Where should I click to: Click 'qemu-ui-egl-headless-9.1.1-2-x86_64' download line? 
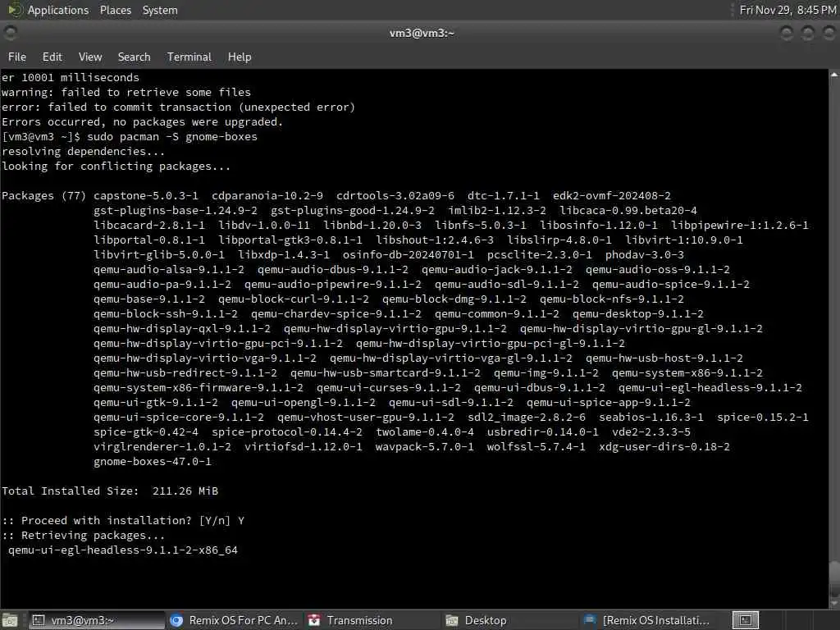(x=123, y=550)
